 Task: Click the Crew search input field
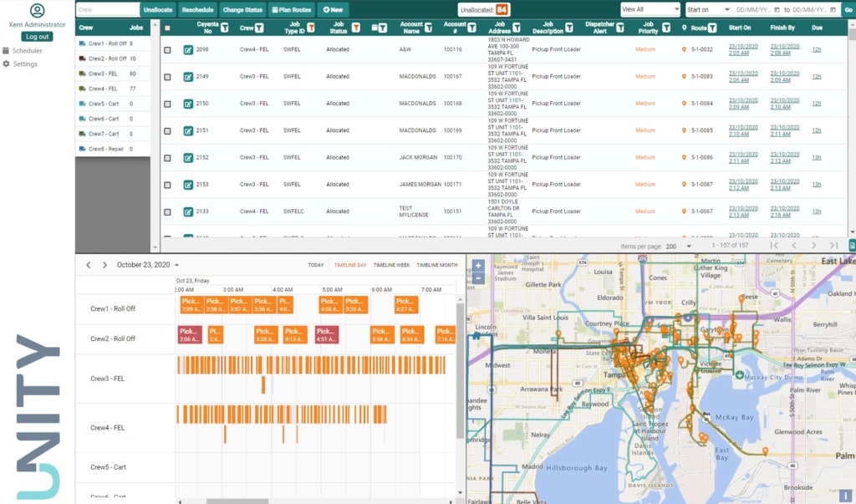point(107,10)
